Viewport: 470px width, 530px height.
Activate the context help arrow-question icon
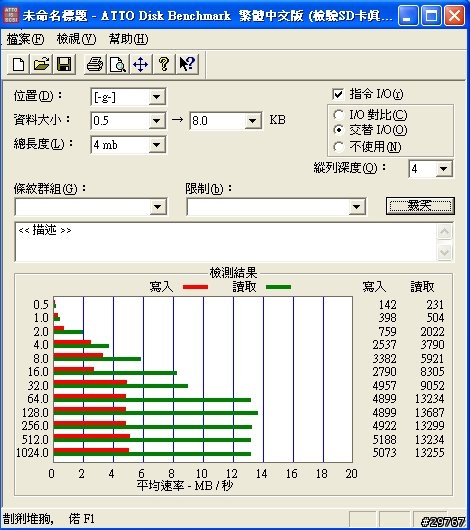(x=187, y=64)
